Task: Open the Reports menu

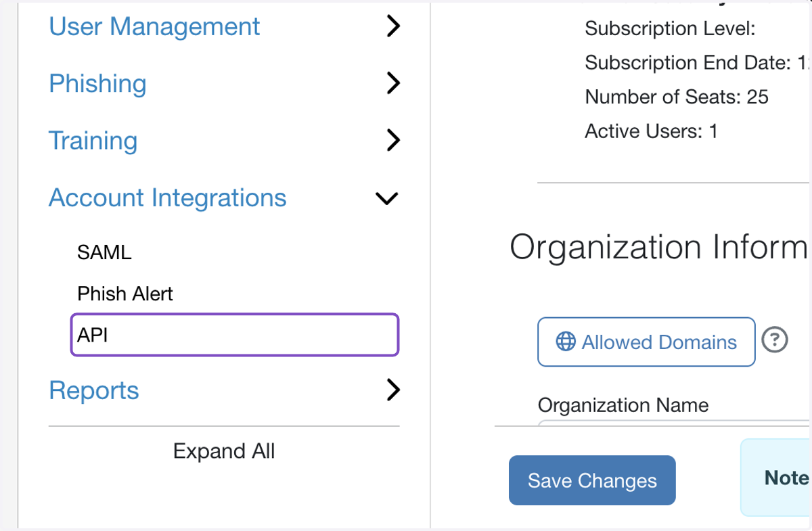Action: click(x=94, y=390)
